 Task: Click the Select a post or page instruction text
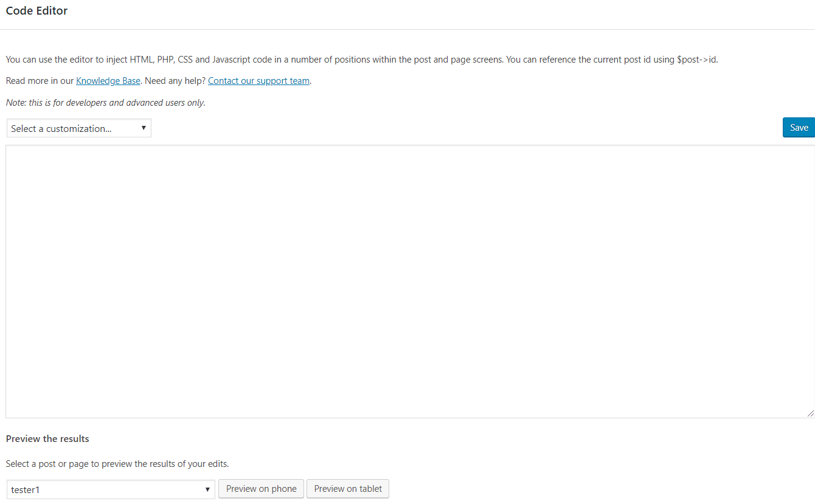click(x=117, y=464)
